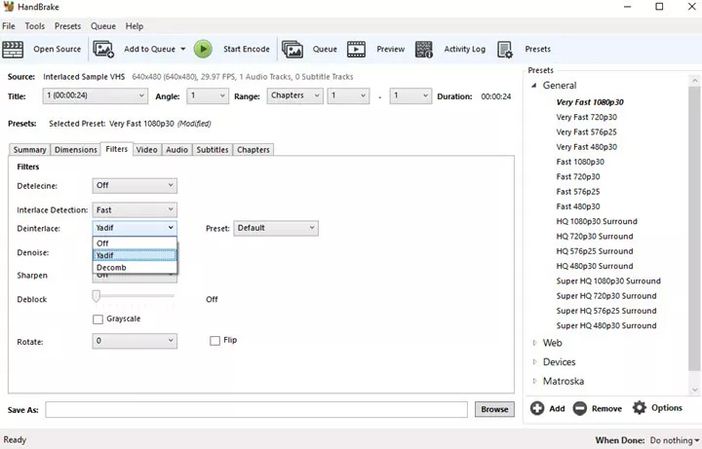The width and height of the screenshot is (702, 449).
Task: Open the Tools menu
Action: coord(34,26)
